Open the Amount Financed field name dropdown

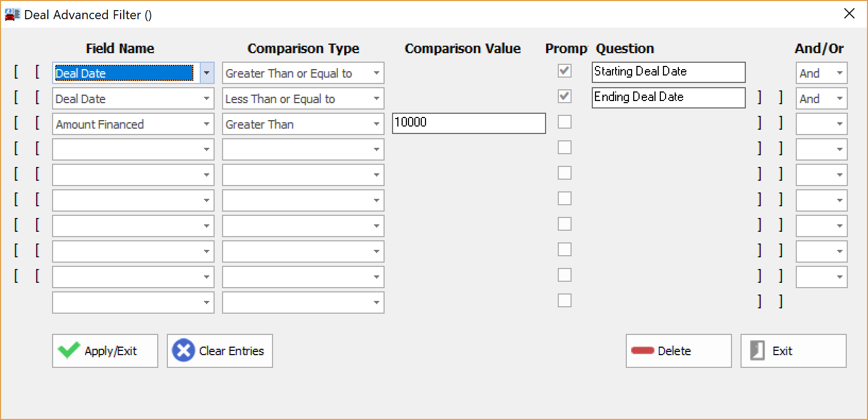tap(206, 124)
